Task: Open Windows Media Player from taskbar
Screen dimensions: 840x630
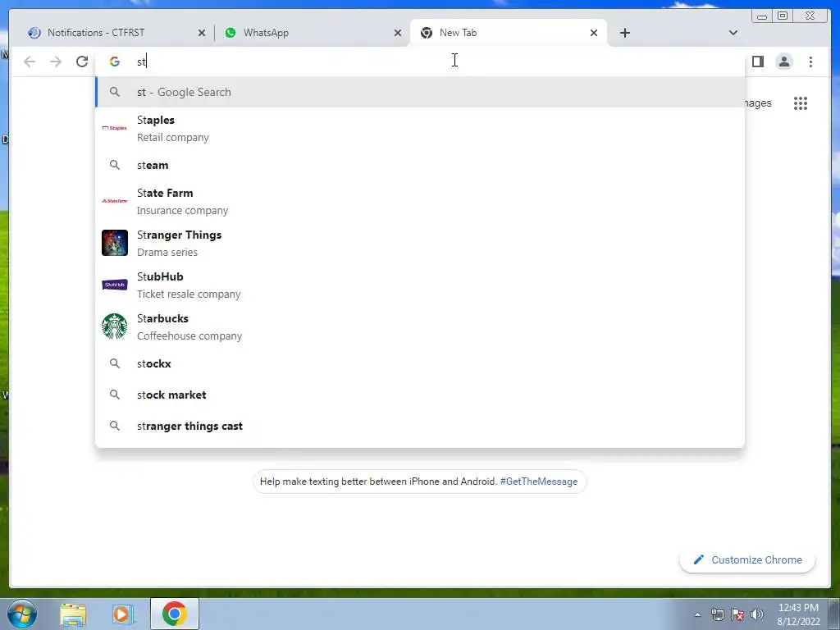Action: [x=123, y=614]
